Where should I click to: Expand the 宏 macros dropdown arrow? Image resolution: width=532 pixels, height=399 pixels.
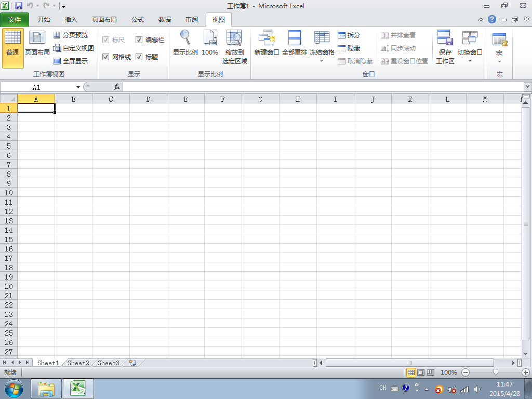499,62
